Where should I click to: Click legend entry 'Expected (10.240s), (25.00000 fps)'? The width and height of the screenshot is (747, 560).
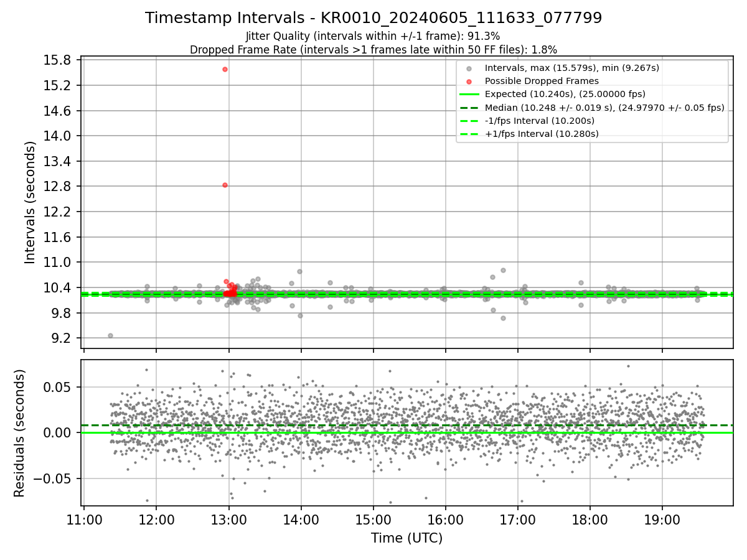pyautogui.click(x=565, y=94)
